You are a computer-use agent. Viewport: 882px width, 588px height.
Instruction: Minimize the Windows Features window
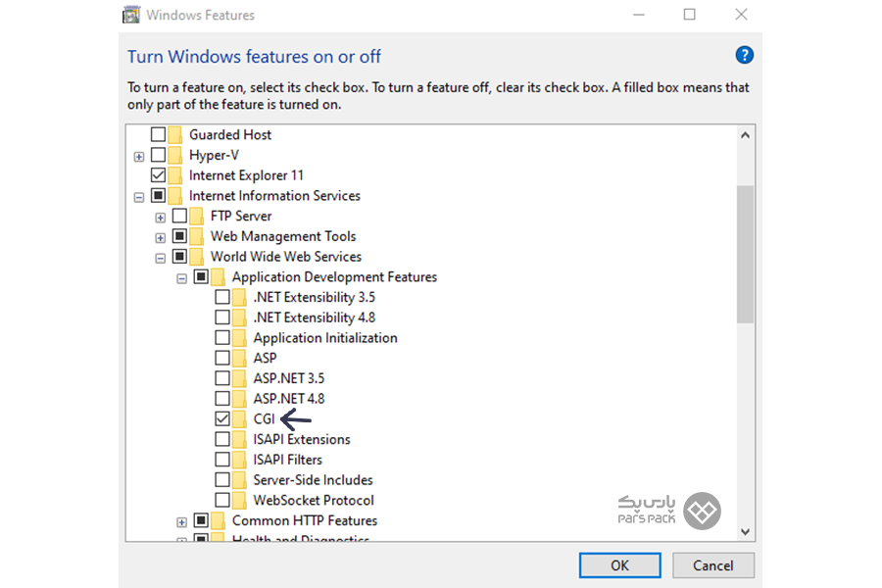pos(638,15)
